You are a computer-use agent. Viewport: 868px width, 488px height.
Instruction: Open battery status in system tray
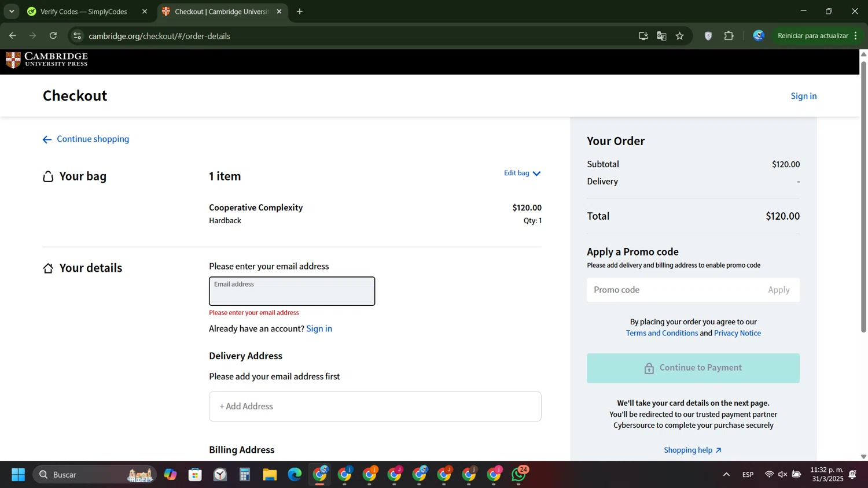[796, 475]
